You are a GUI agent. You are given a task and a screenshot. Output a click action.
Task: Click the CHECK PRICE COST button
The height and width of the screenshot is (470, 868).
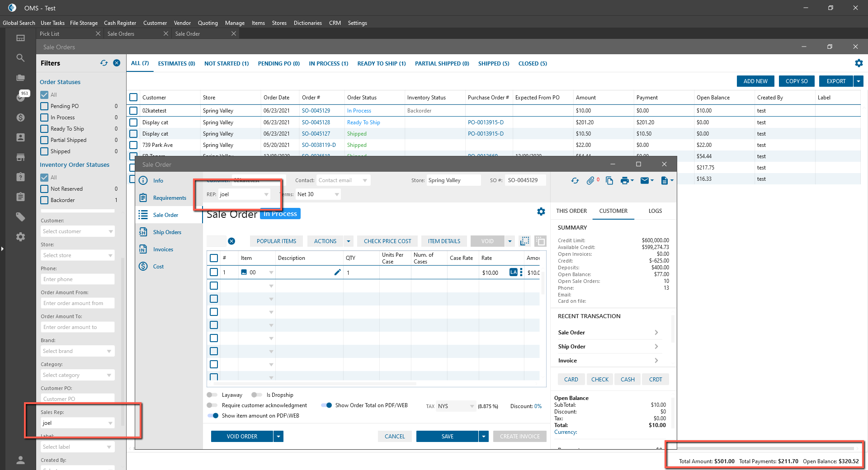pyautogui.click(x=387, y=241)
